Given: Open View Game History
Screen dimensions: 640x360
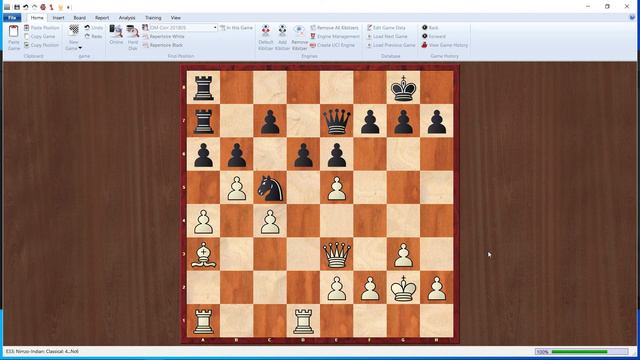Looking at the screenshot, I should point(444,45).
